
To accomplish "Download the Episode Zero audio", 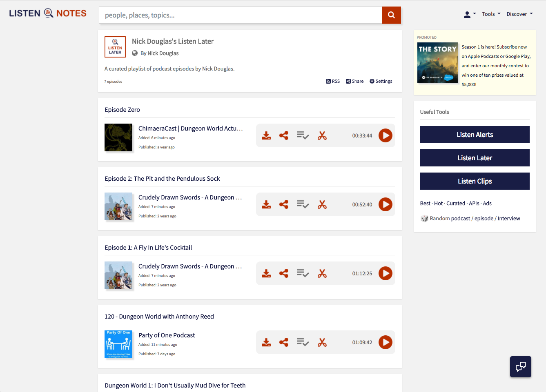I will (x=266, y=135).
